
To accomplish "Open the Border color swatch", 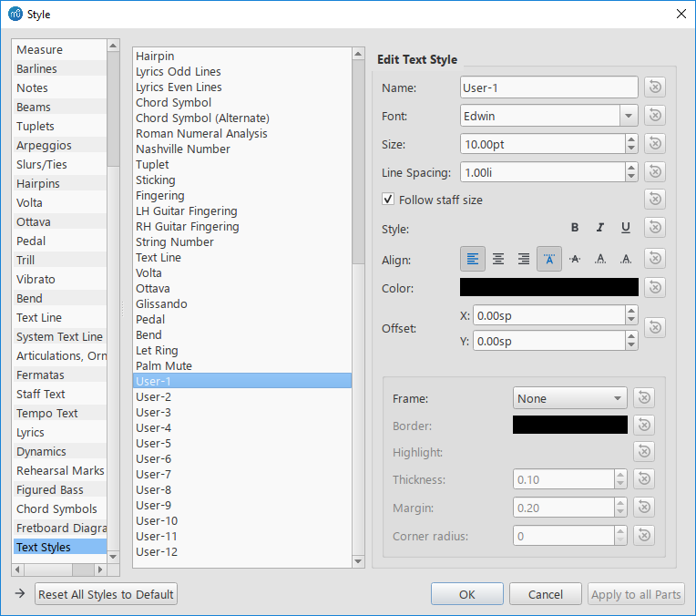I will (x=570, y=425).
